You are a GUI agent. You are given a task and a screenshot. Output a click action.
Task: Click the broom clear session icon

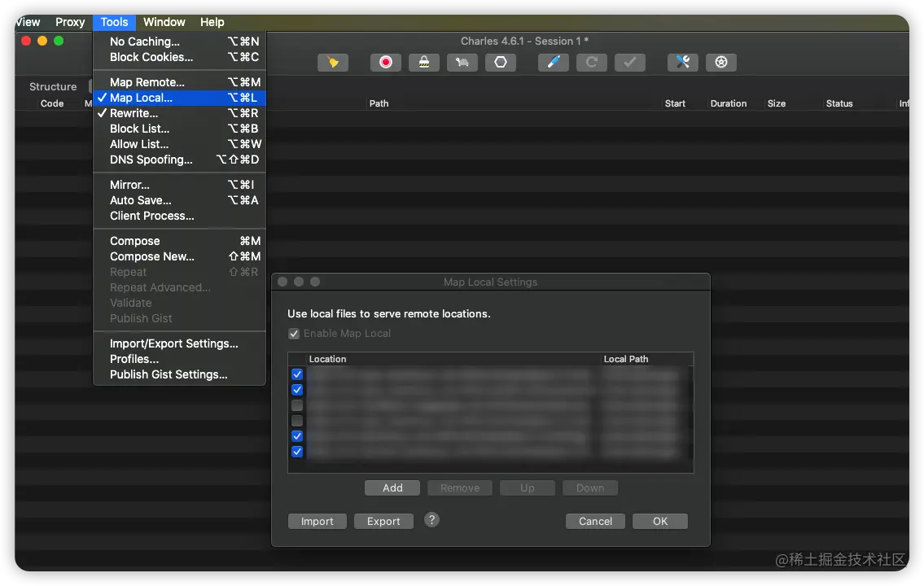(333, 63)
